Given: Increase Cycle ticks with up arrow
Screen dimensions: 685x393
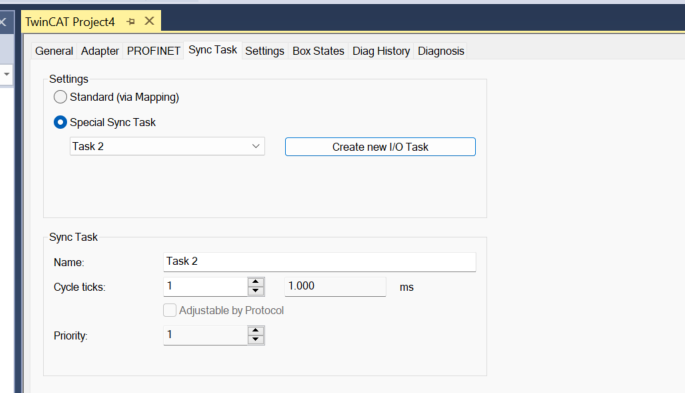Looking at the screenshot, I should click(x=256, y=282).
